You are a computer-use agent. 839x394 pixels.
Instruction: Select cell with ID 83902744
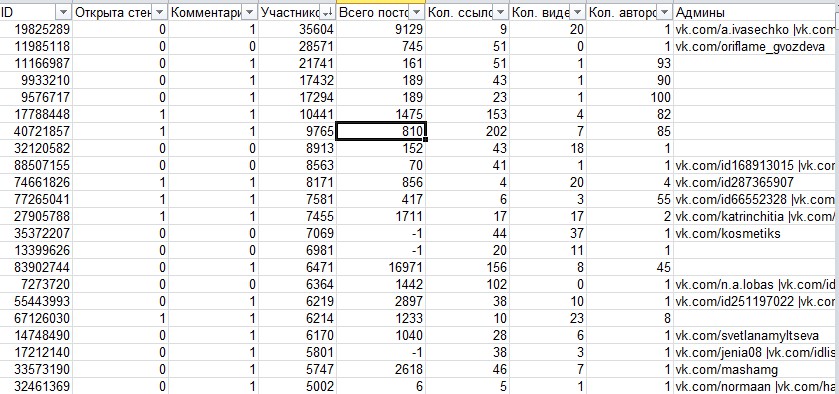coord(36,267)
